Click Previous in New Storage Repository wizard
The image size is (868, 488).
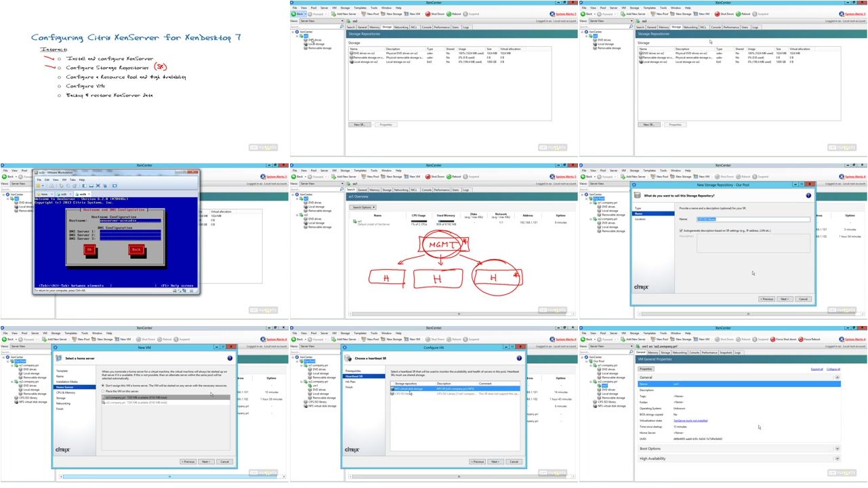click(x=766, y=299)
